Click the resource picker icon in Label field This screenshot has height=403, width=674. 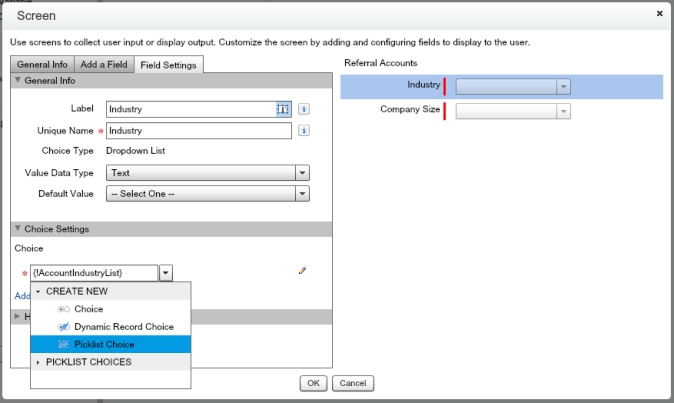pyautogui.click(x=283, y=109)
